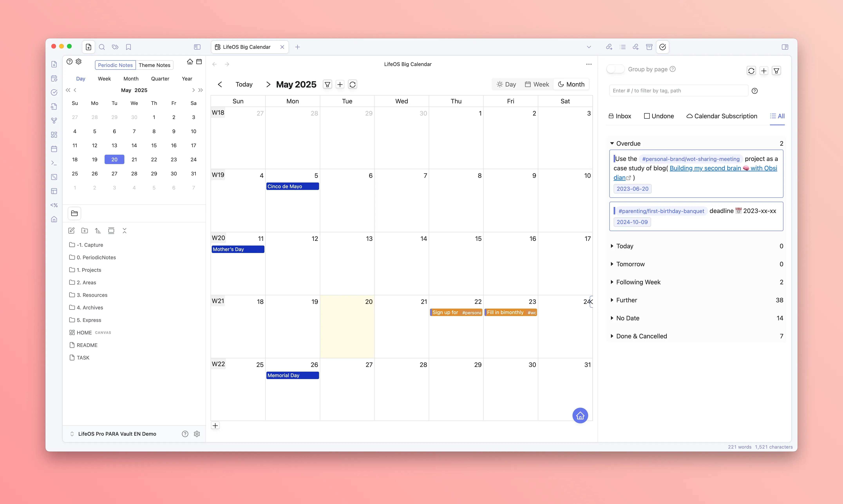The width and height of the screenshot is (843, 504).
Task: Click the task panel filter funnel icon
Action: (x=776, y=71)
